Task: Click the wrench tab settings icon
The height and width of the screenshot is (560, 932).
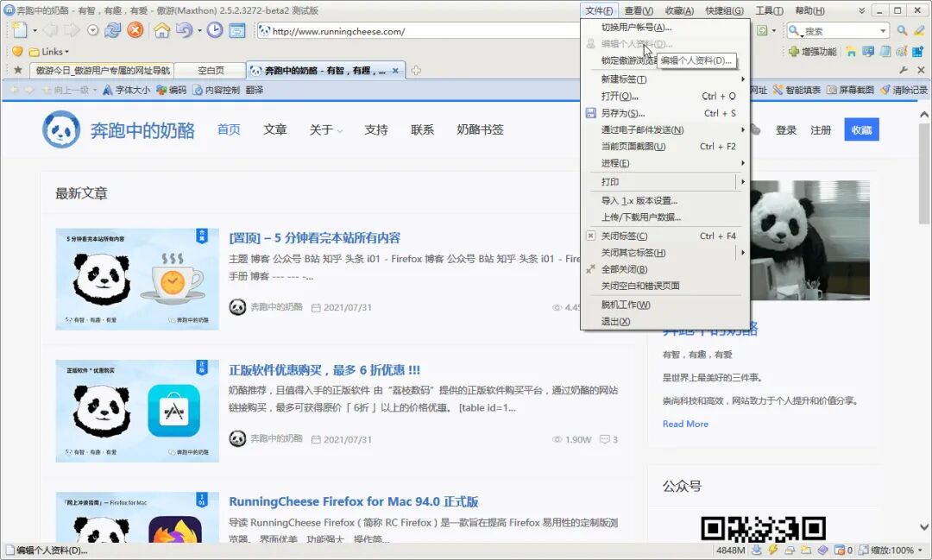Action: [x=904, y=70]
